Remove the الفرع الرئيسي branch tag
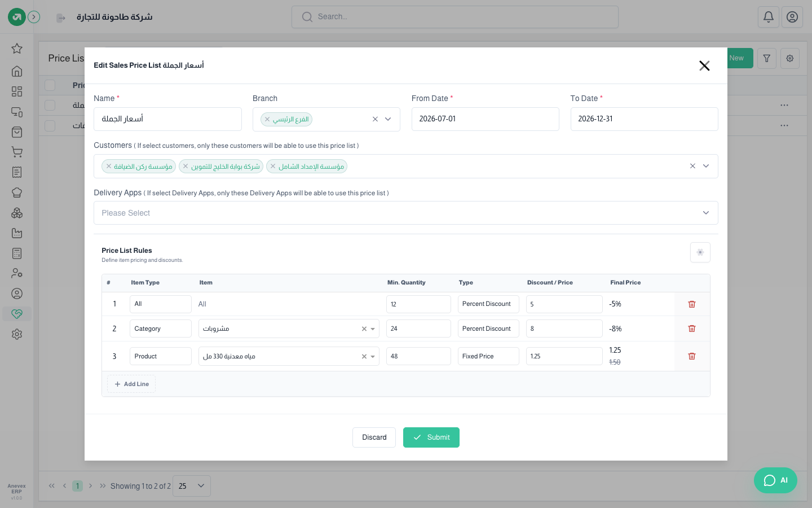Viewport: 812px width, 508px height. tap(267, 120)
